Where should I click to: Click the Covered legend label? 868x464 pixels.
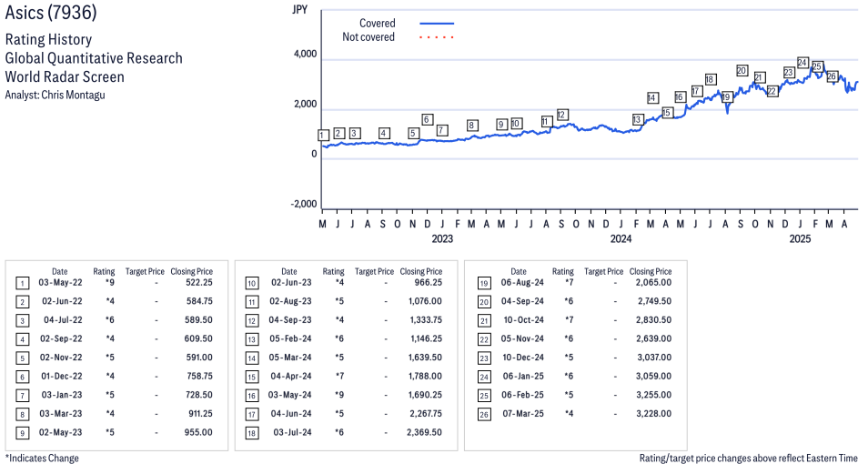coord(378,24)
